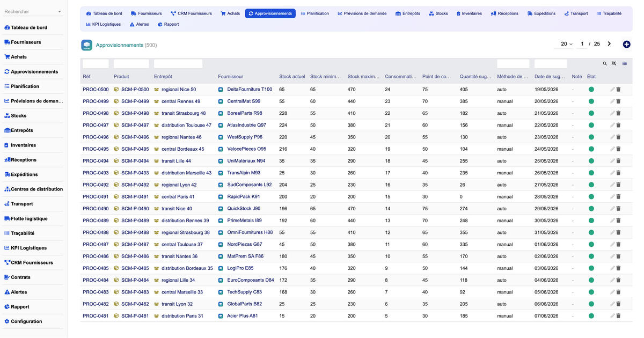Sort by the Fournisseur column header
This screenshot has width=644, height=338.
[x=230, y=77]
